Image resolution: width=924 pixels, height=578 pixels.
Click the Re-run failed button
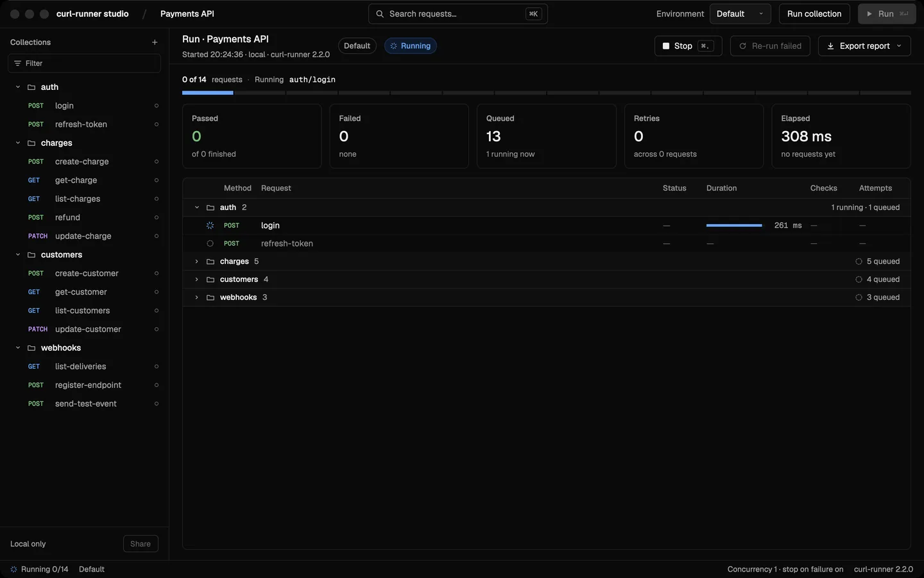[x=770, y=46]
